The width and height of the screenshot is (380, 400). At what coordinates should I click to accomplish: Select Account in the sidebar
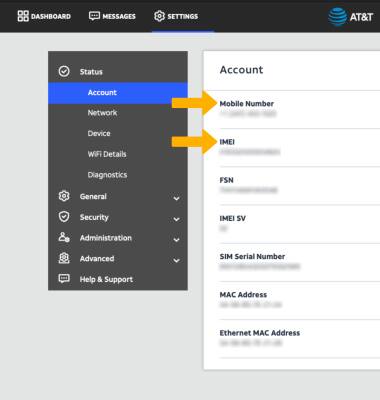point(118,93)
